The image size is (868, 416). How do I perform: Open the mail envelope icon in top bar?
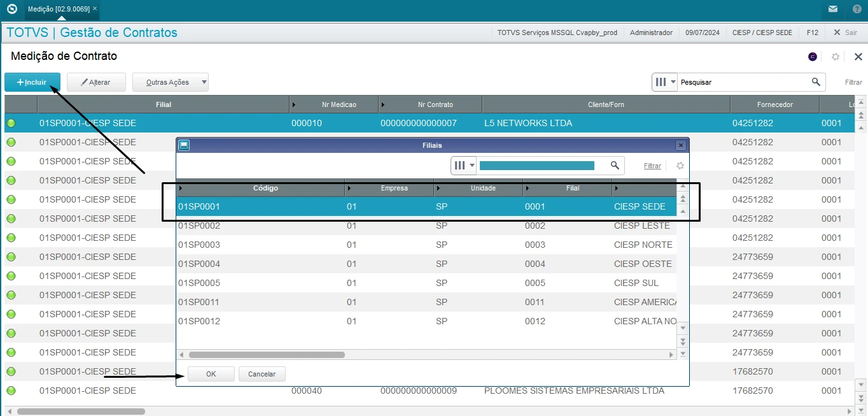pos(832,10)
